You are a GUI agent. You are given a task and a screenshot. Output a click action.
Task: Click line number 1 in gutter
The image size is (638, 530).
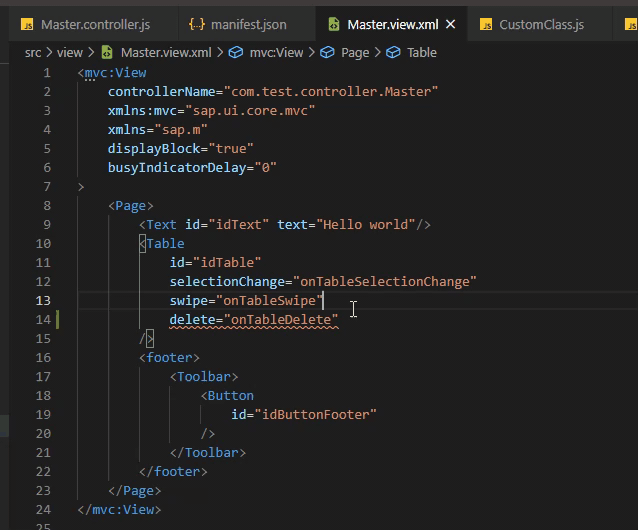tap(47, 73)
